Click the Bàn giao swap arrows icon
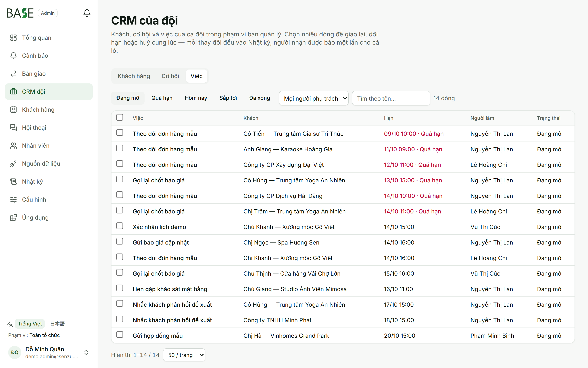Image resolution: width=588 pixels, height=368 pixels. [13, 74]
